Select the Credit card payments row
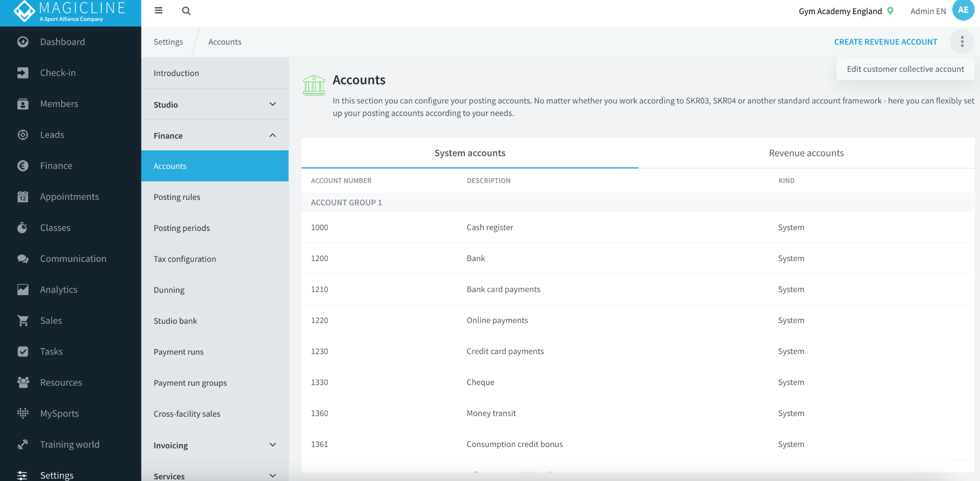Screen dimensions: 980x481 click(x=638, y=352)
